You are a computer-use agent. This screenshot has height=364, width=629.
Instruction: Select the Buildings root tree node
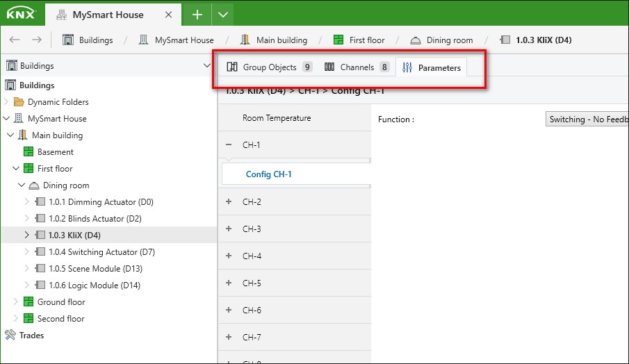(x=37, y=85)
